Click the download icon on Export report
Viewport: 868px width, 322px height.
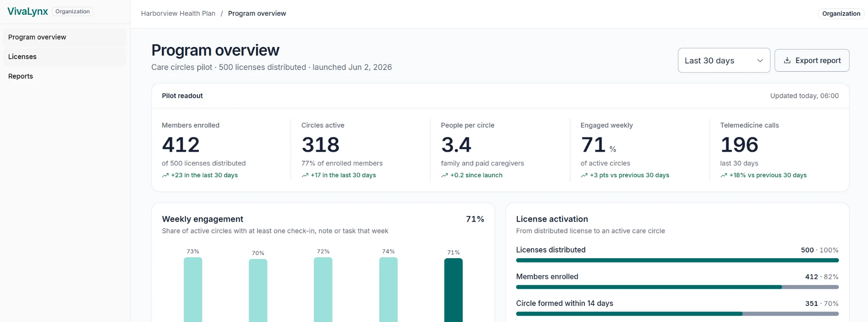click(x=787, y=60)
